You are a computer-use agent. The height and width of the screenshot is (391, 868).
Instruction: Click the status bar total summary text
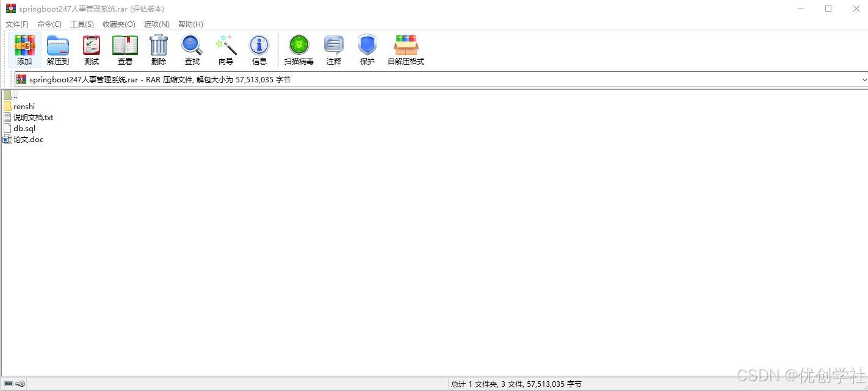(x=516, y=384)
